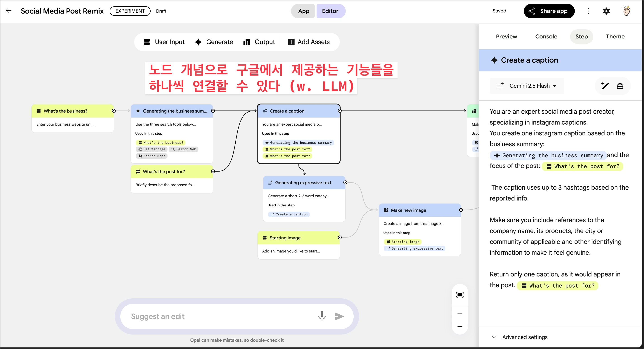Zoom in with the plus icon
644x349 pixels.
(x=460, y=314)
